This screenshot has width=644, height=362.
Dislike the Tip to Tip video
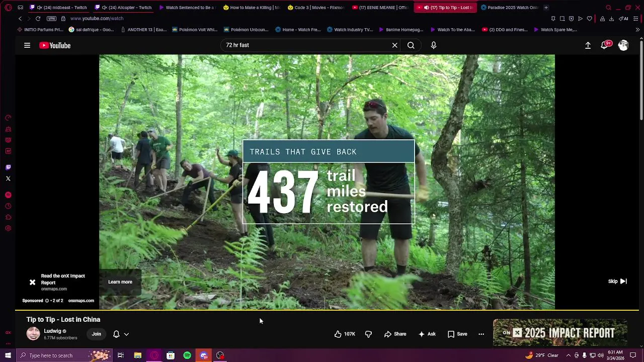coord(368,334)
